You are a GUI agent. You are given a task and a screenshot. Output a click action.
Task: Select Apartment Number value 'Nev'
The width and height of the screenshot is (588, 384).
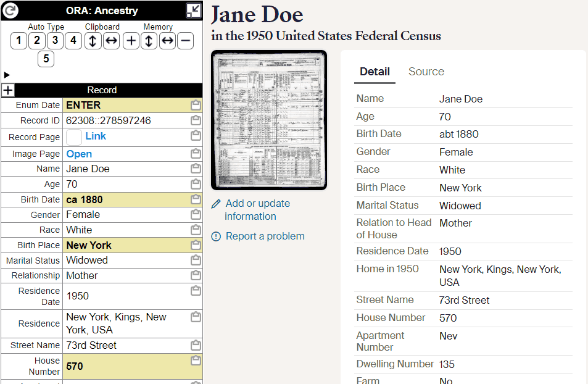448,336
